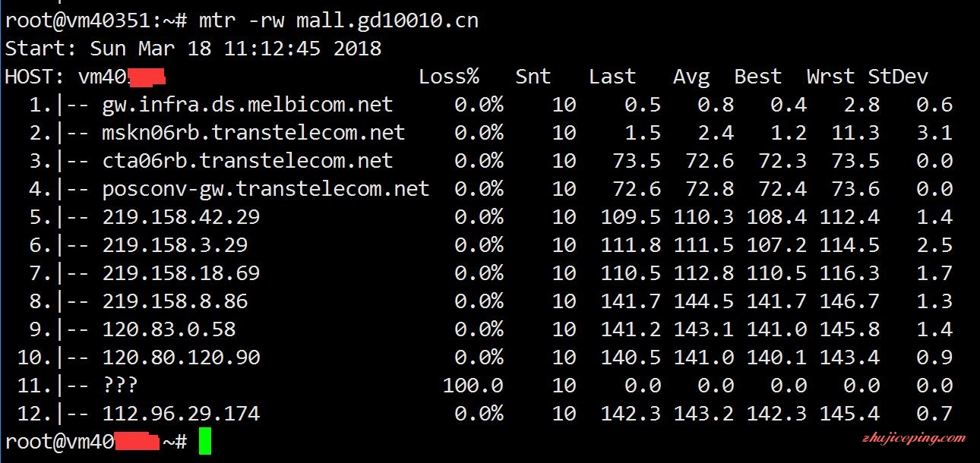Select hop 3 cta06rb.transtelecom.net
Image resolution: width=980 pixels, height=463 pixels.
pos(248,161)
